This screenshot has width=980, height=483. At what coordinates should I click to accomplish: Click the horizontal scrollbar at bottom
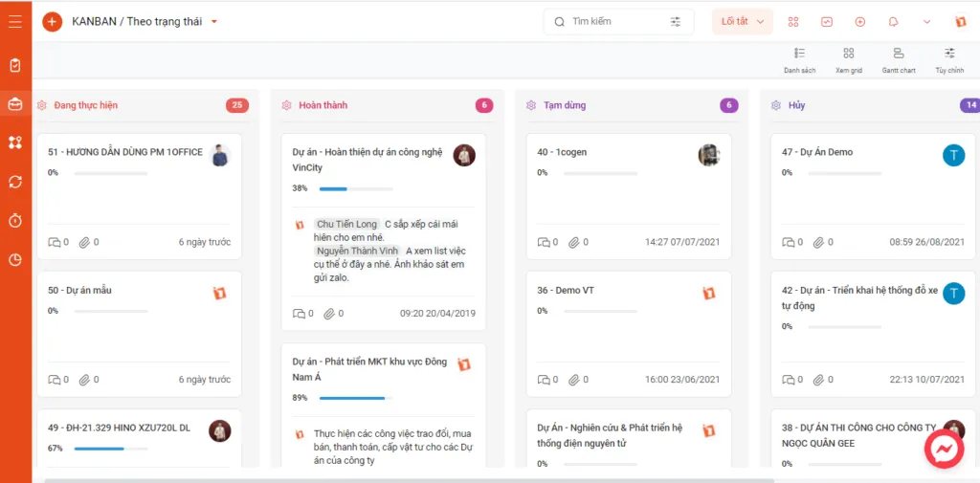pyautogui.click(x=410, y=480)
